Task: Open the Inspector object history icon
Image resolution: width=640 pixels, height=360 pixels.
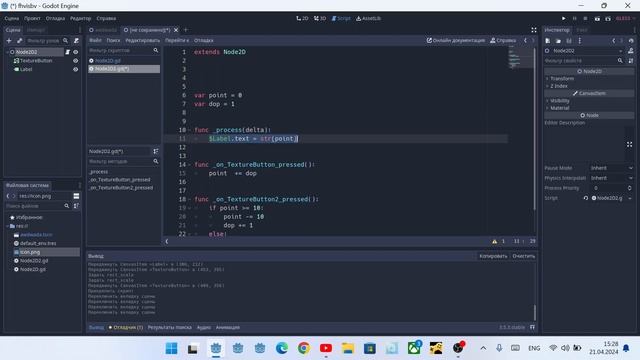Action: click(x=631, y=40)
